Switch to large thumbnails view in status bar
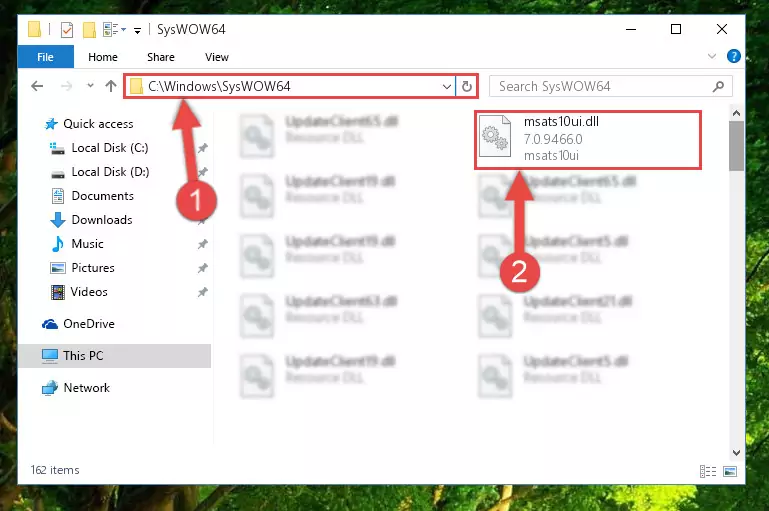 730,471
